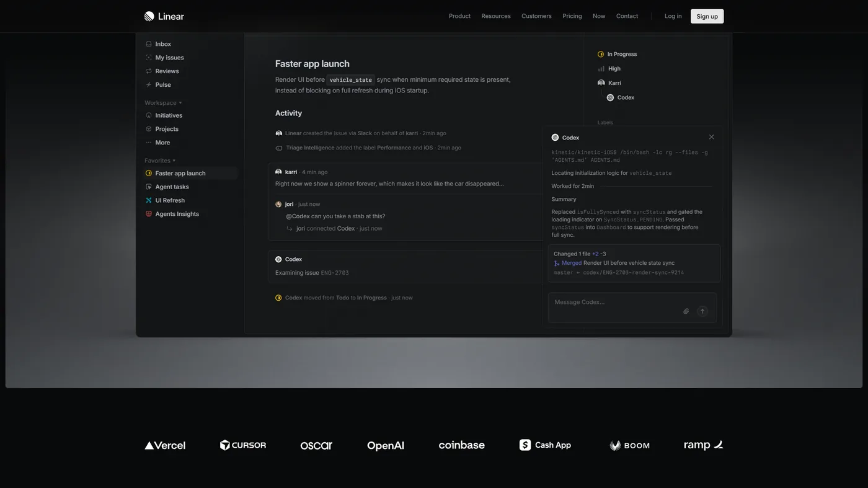Click the Sign up button

click(707, 16)
